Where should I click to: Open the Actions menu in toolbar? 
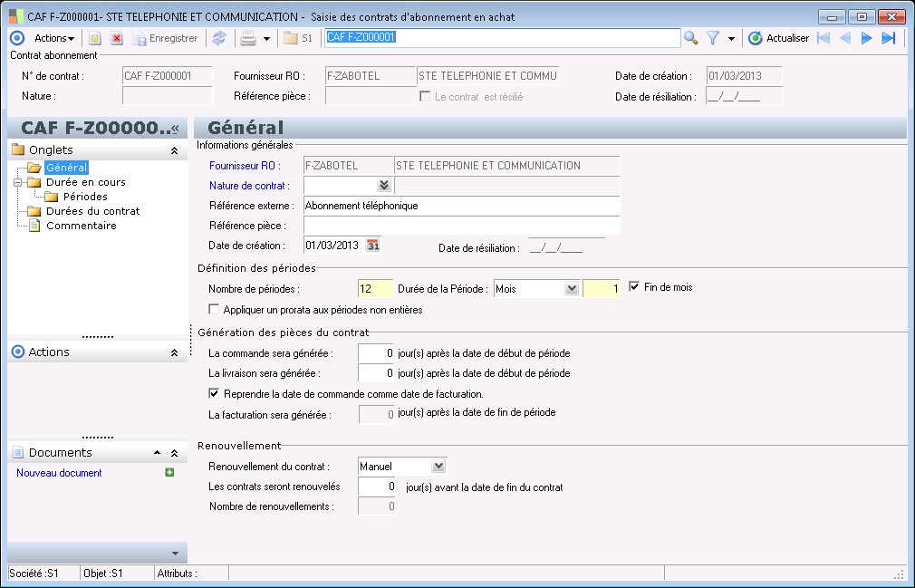54,38
